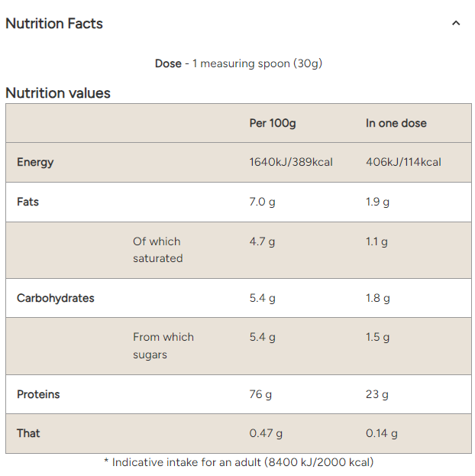Select the Nutrition values heading
Screen dimensions: 475x476
click(x=58, y=93)
